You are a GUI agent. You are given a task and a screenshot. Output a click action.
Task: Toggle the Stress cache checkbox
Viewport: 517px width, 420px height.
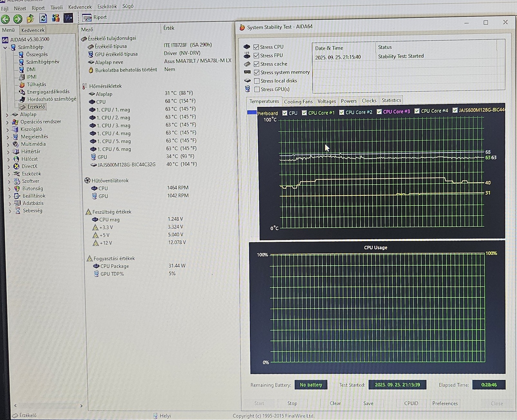(x=257, y=64)
